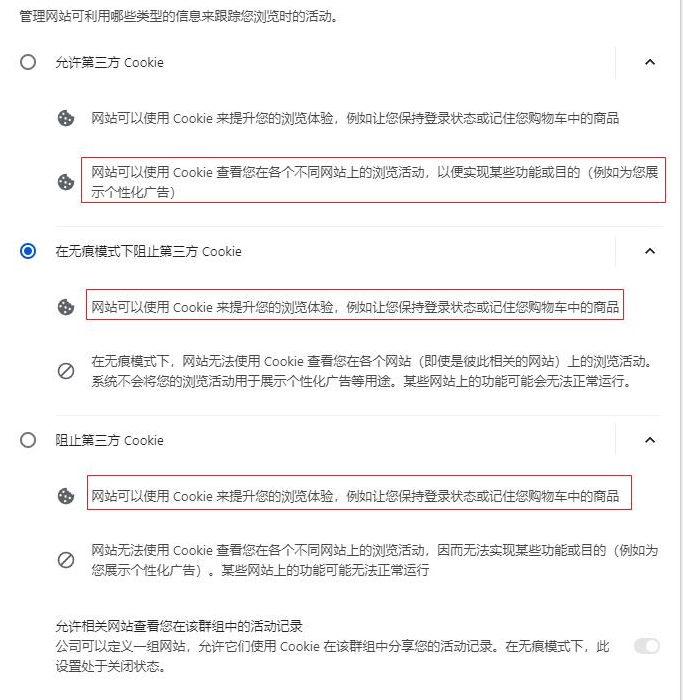
Task: Click cookie icon under 允许第三方 Cookie first row
Action: (66, 118)
